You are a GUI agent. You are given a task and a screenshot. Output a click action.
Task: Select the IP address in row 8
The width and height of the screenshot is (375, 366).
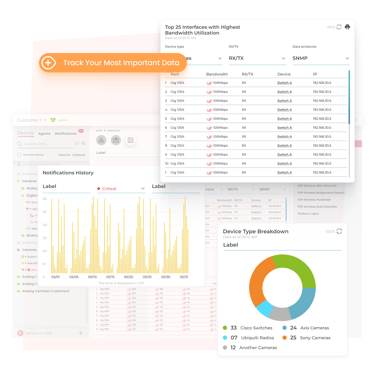(x=322, y=146)
